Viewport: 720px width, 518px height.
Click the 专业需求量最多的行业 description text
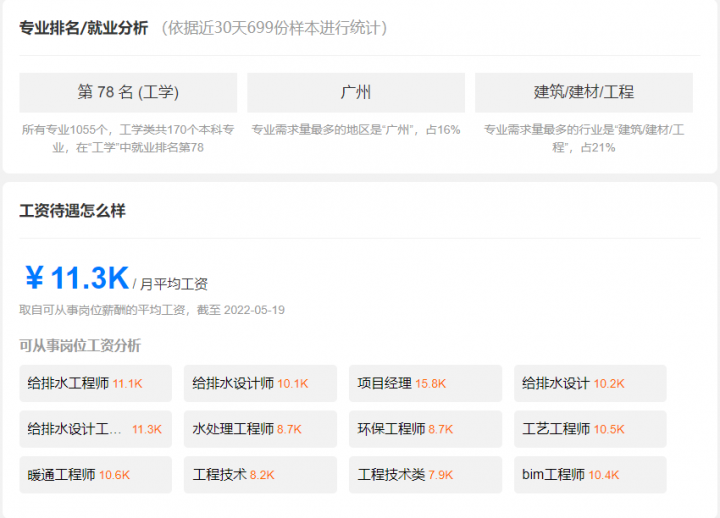point(584,138)
